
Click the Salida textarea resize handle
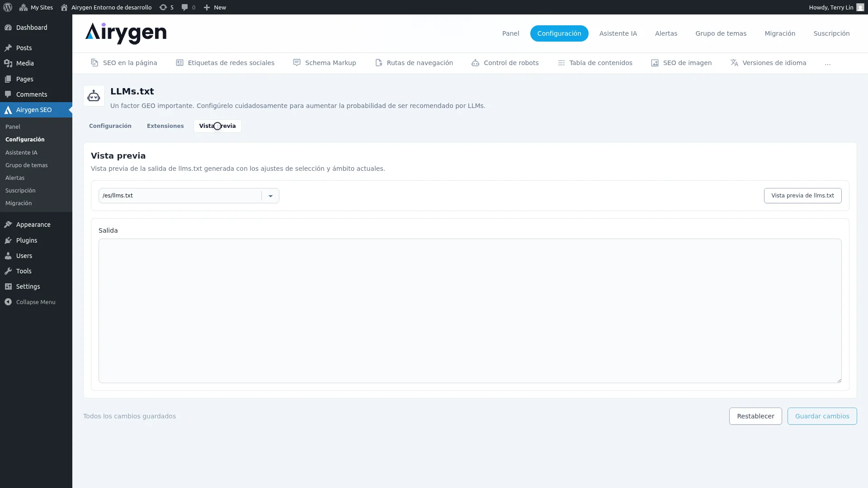click(839, 380)
